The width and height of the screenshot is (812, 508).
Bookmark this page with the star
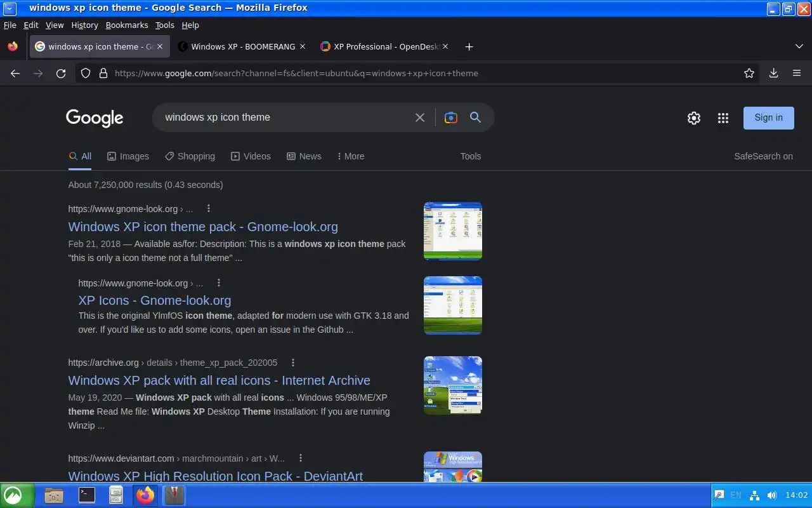(749, 73)
